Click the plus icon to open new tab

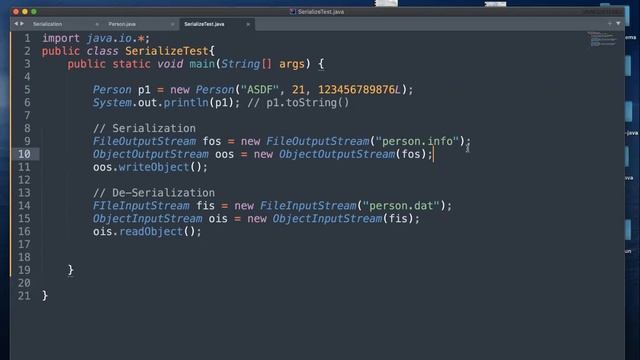[610, 24]
